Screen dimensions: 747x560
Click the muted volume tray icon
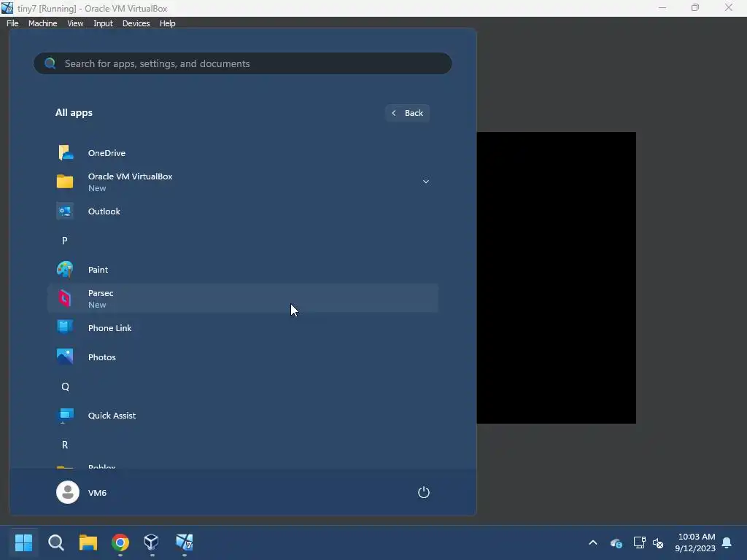click(x=658, y=542)
